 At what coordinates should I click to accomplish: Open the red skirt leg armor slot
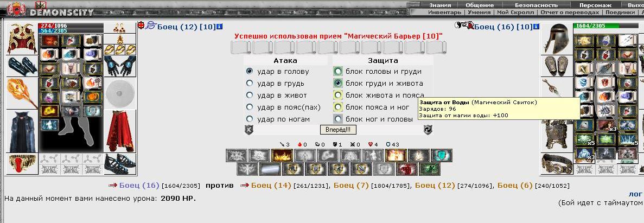pos(120,131)
